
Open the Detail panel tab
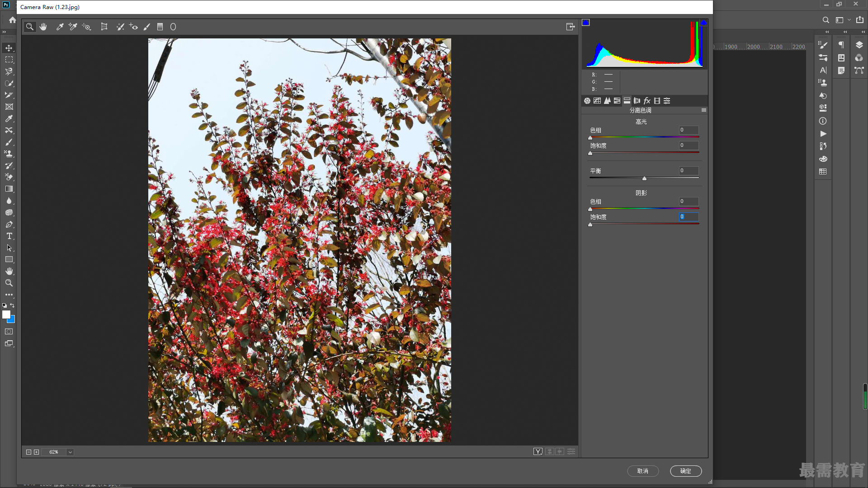point(607,101)
